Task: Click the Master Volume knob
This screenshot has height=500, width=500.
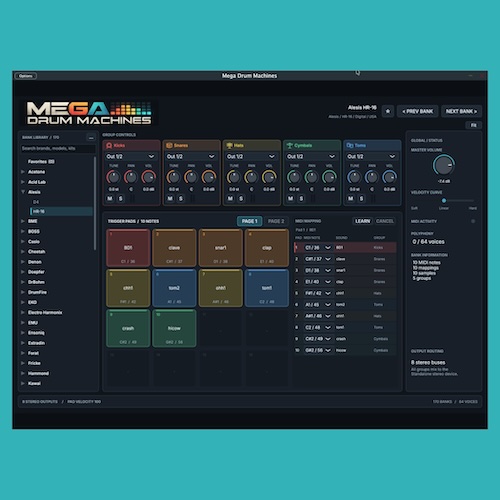Action: tap(444, 165)
